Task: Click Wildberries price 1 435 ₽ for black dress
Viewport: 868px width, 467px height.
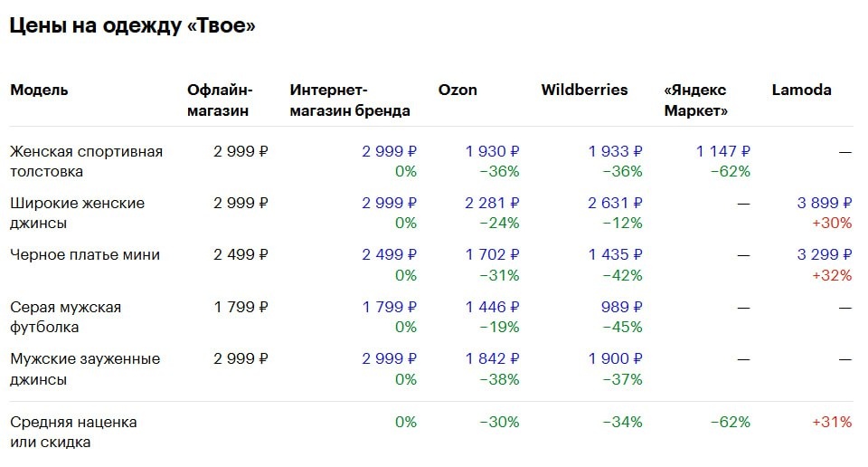Action: coord(615,255)
